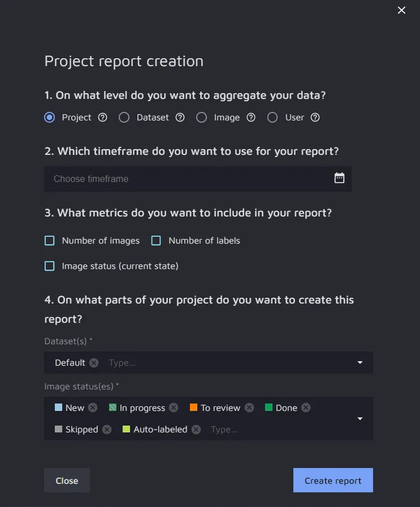Open the calendar date picker icon

coord(339,178)
